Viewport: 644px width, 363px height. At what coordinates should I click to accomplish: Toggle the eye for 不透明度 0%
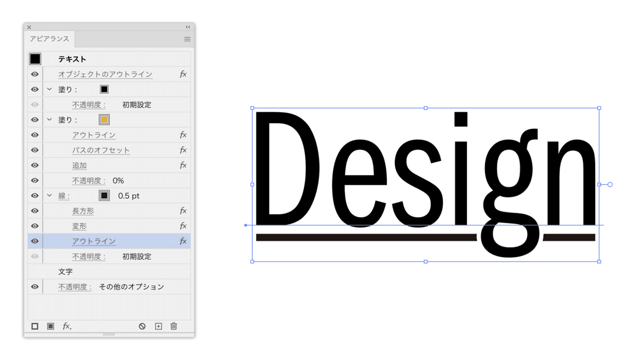pos(35,180)
